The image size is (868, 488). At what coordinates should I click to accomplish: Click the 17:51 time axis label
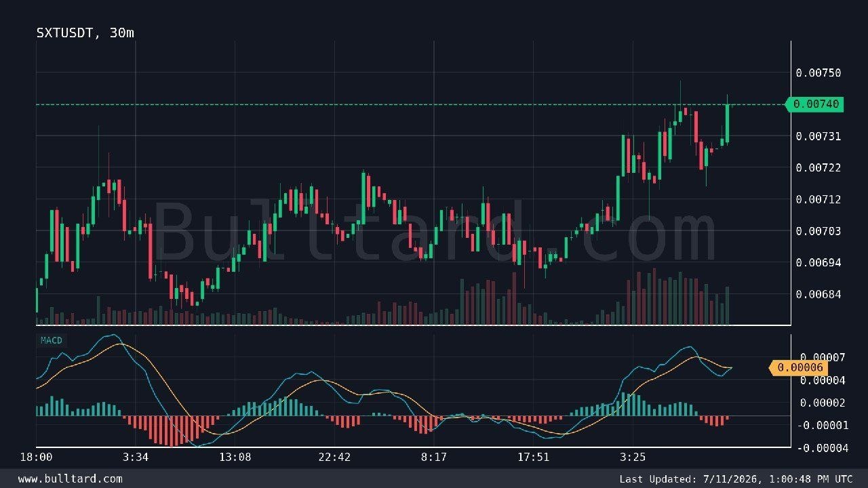[x=533, y=457]
